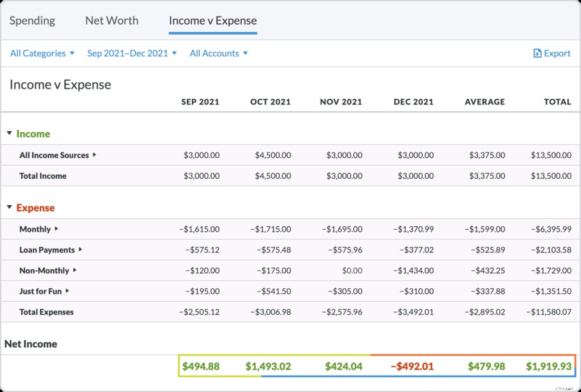This screenshot has height=392, width=581.
Task: Open the All Accounts dropdown
Action: coord(218,53)
